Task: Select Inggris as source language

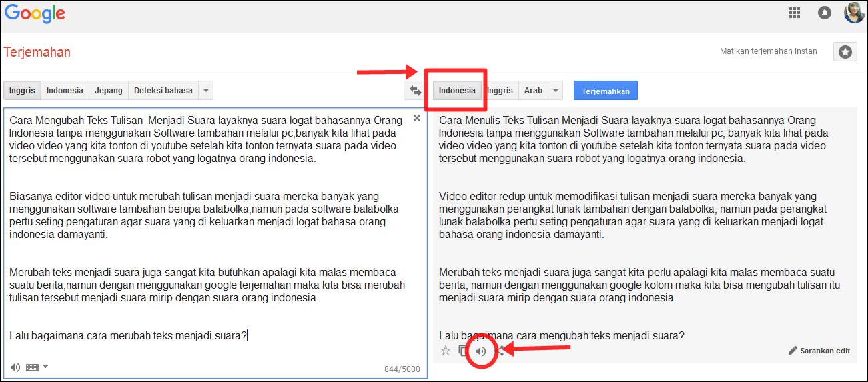Action: [22, 91]
